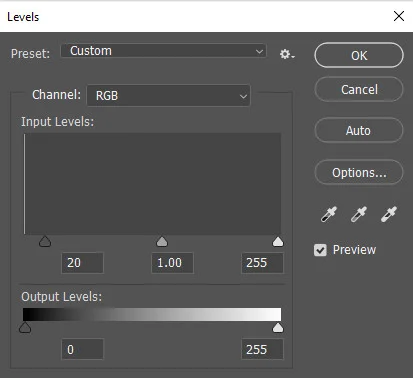This screenshot has width=413, height=378.
Task: Open the Options... dialog
Action: [x=359, y=172]
